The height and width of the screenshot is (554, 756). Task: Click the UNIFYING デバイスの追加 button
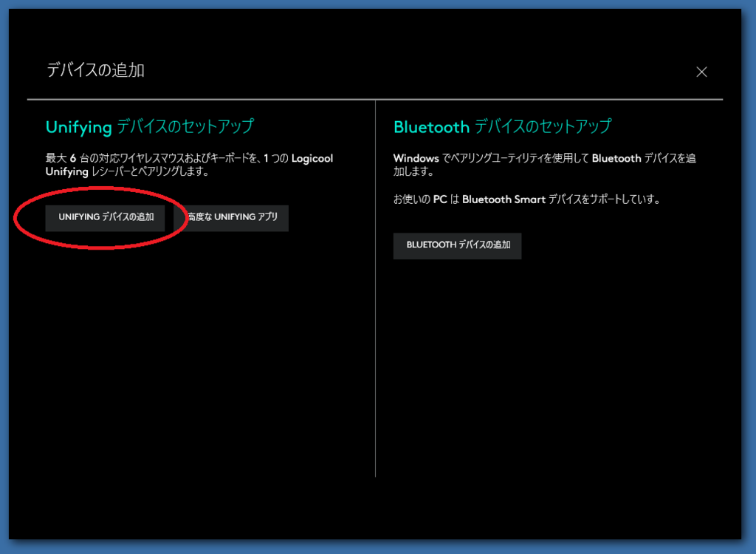click(105, 218)
